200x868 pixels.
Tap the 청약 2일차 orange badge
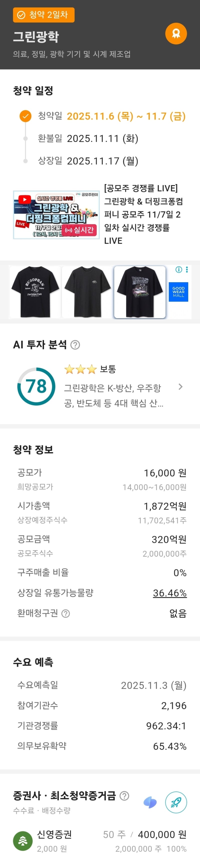pyautogui.click(x=44, y=15)
